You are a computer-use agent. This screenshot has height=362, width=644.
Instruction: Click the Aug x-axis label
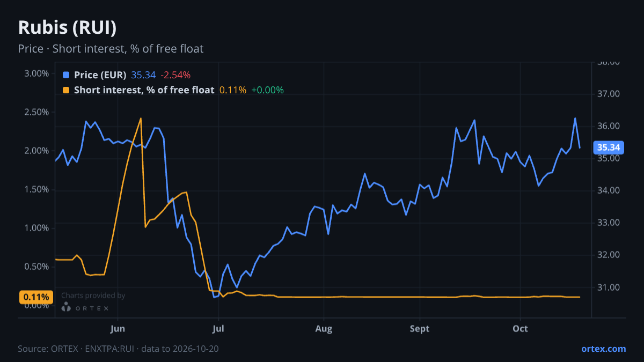click(324, 328)
